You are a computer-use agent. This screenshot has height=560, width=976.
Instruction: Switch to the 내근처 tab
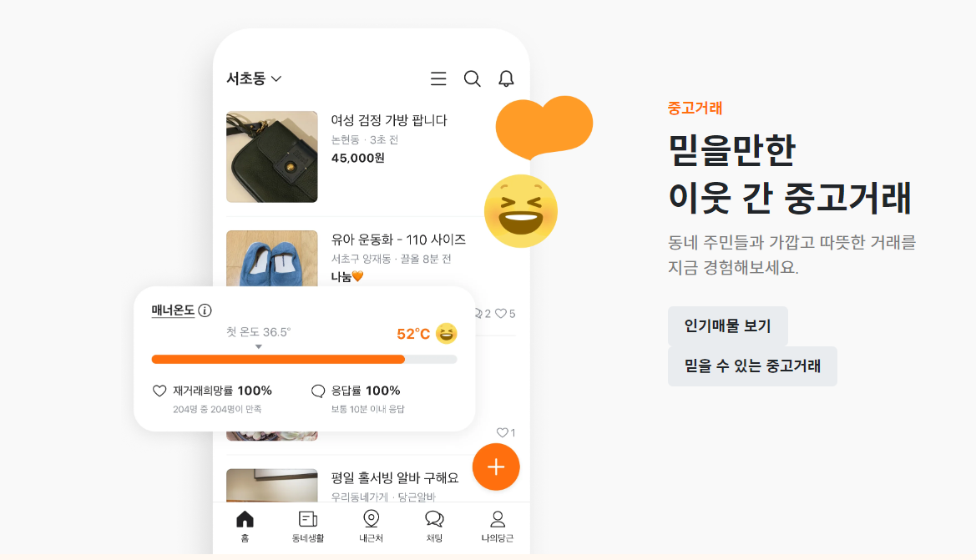click(371, 527)
